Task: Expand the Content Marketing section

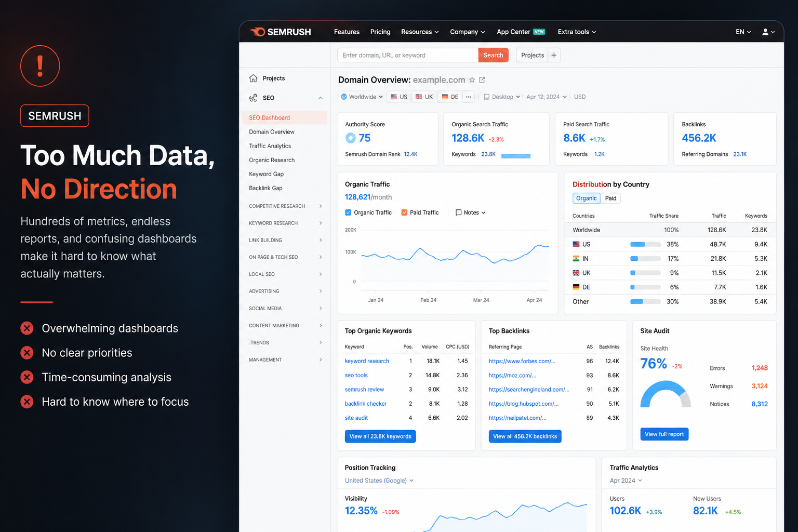Action: (x=285, y=326)
